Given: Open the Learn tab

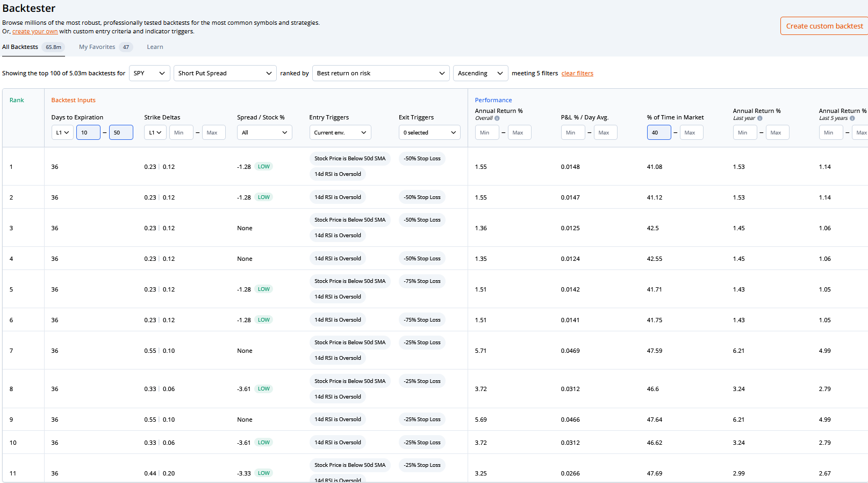Looking at the screenshot, I should pyautogui.click(x=155, y=47).
